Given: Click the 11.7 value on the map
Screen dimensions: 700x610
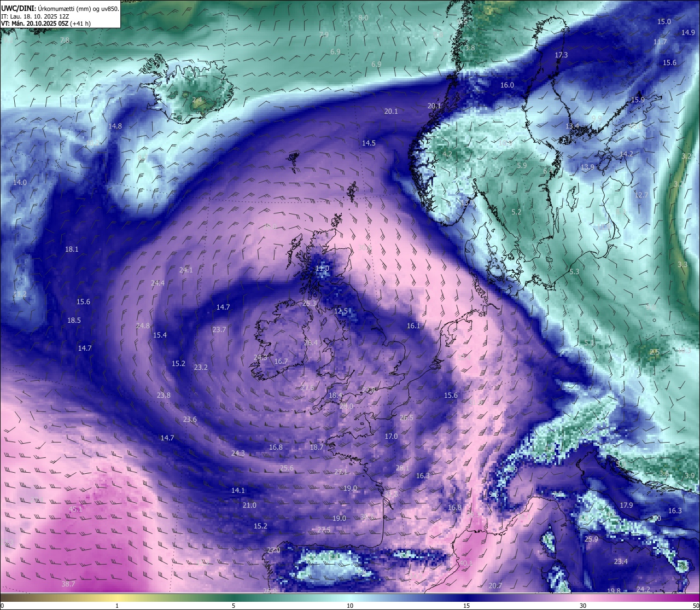Looking at the screenshot, I should [x=660, y=42].
